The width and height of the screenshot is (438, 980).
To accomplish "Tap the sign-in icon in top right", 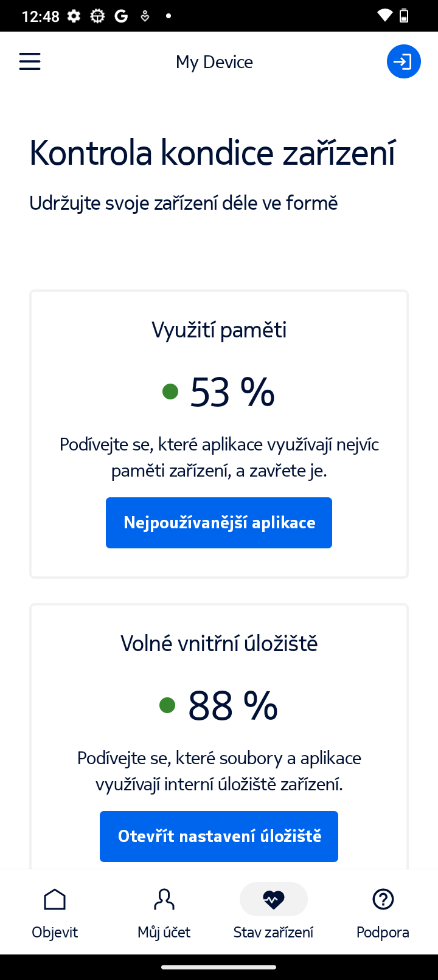I will pyautogui.click(x=403, y=61).
